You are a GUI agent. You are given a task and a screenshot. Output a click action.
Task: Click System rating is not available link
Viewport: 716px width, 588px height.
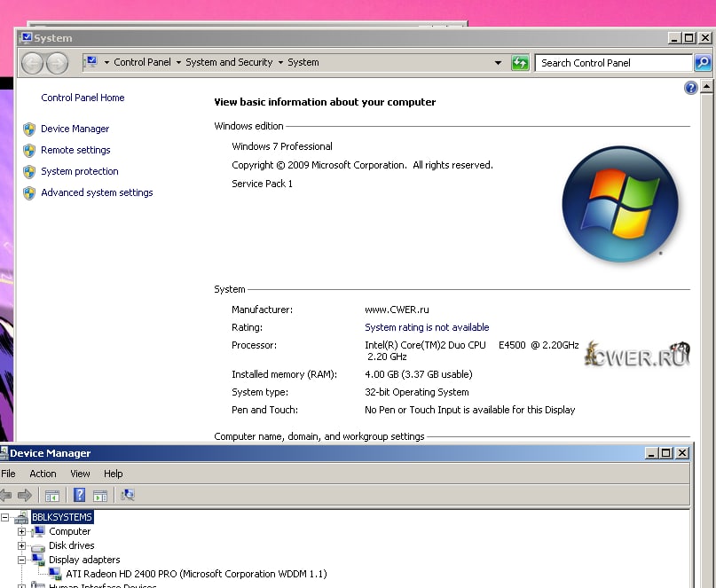[427, 327]
